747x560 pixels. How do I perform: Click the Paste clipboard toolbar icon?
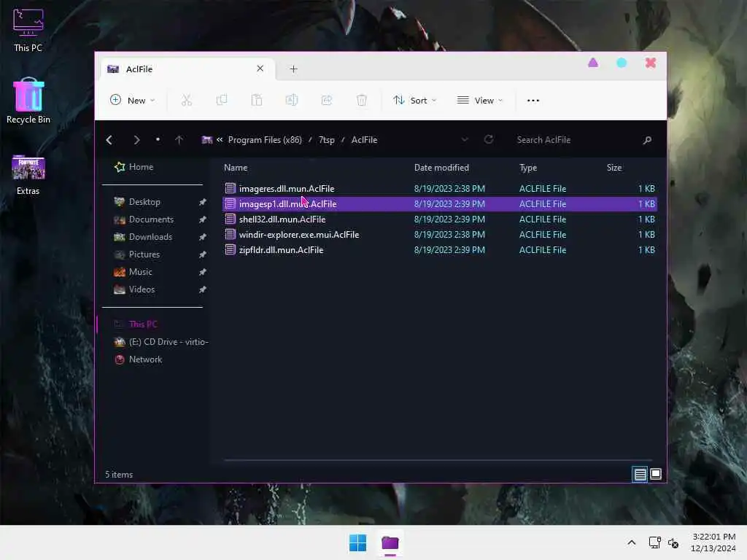[x=257, y=101]
